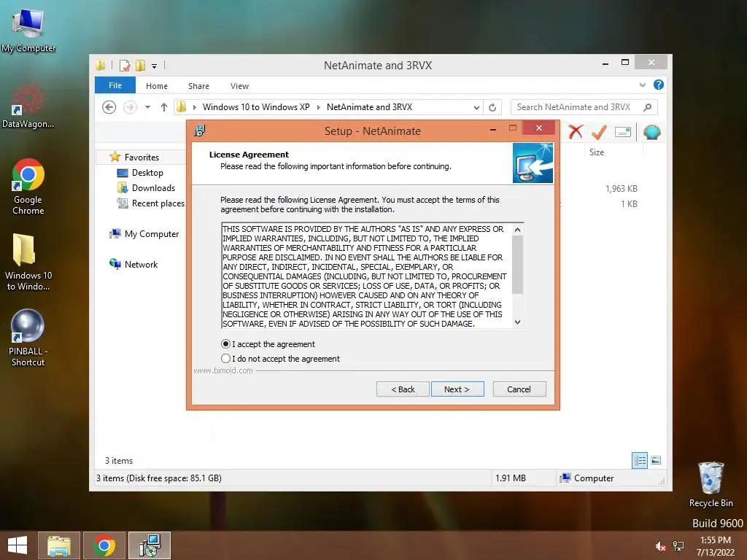Select 'I do not accept the agreement' option
This screenshot has height=560, width=747.
tap(226, 359)
